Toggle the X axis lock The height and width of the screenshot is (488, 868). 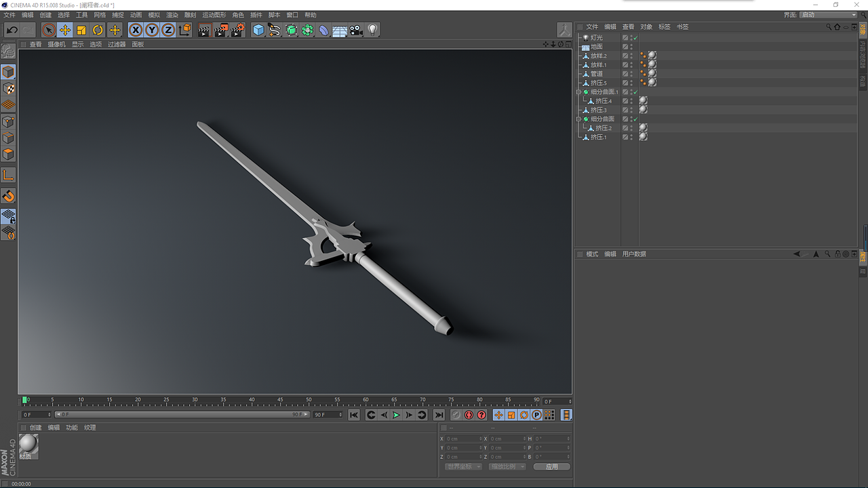coord(136,30)
